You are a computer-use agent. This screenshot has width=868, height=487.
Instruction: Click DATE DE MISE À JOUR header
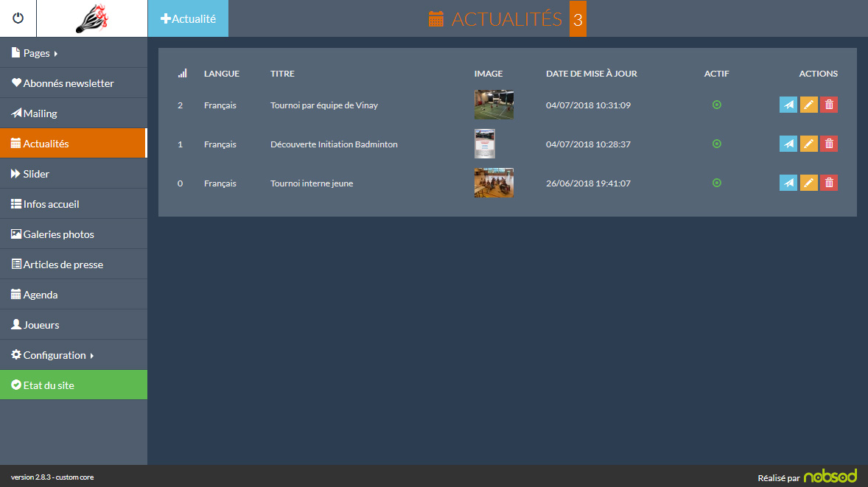(591, 73)
